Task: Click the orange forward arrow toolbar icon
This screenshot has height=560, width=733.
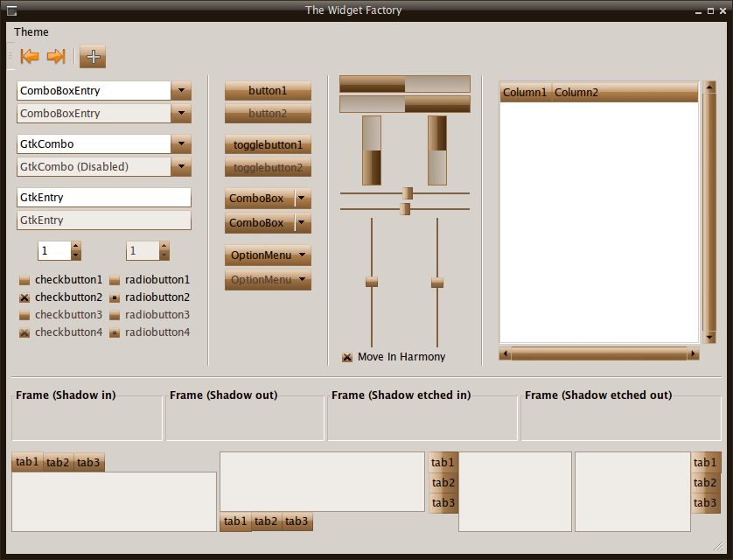Action: coord(56,57)
